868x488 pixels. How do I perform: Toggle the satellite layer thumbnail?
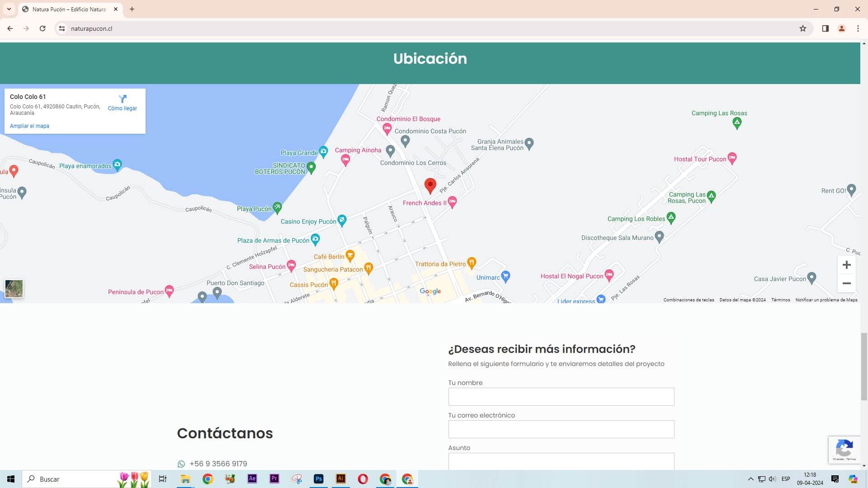[14, 288]
